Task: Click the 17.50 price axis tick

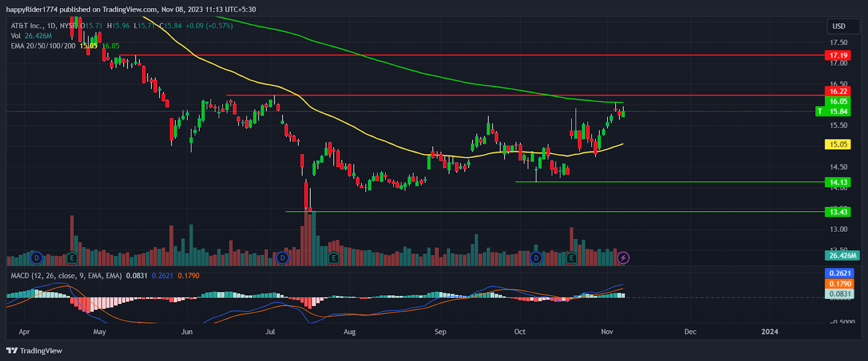Action: coord(838,42)
